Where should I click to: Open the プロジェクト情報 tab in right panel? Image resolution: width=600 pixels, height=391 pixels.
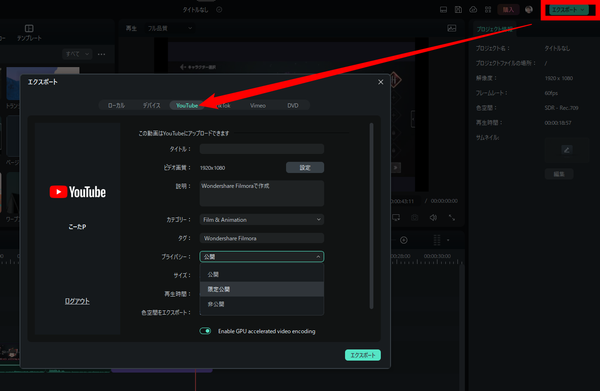[x=494, y=29]
